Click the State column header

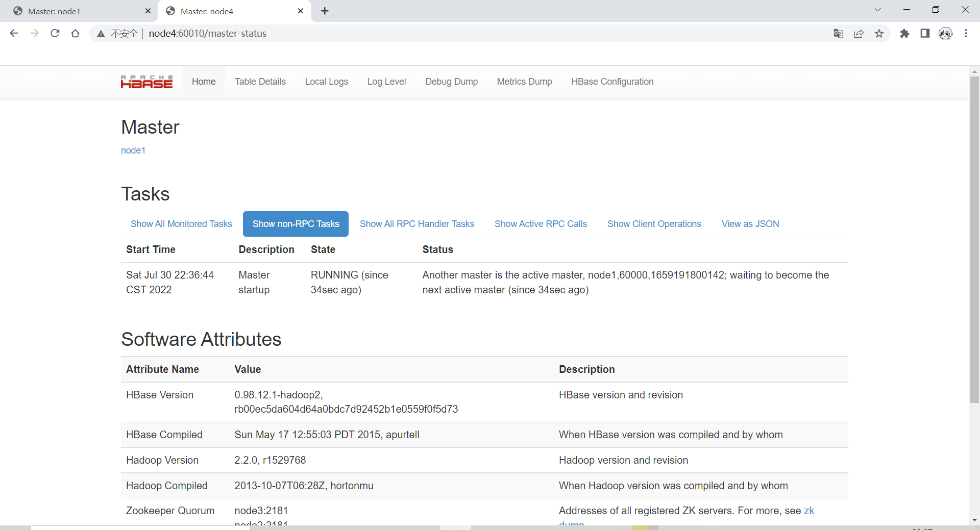click(x=323, y=249)
